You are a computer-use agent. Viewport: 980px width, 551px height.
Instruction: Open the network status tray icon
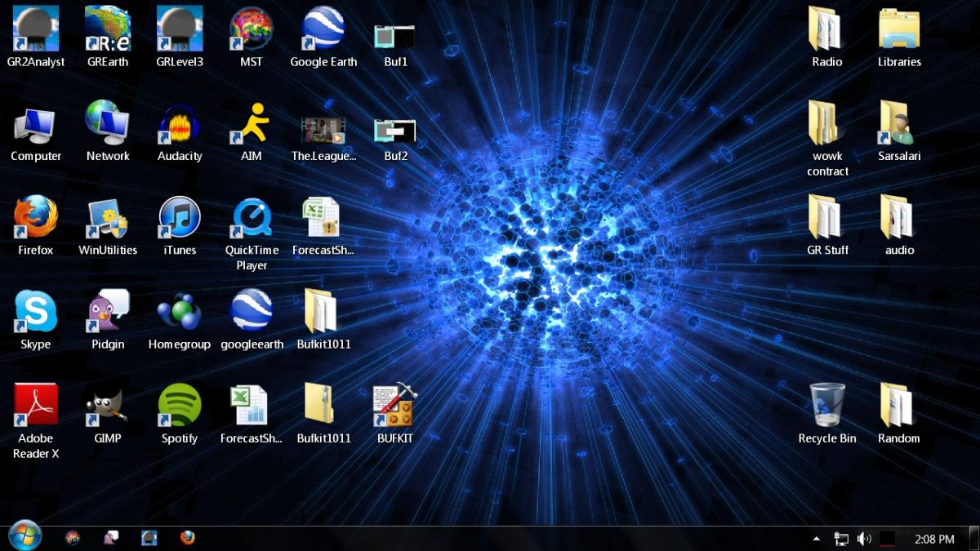pyautogui.click(x=841, y=539)
